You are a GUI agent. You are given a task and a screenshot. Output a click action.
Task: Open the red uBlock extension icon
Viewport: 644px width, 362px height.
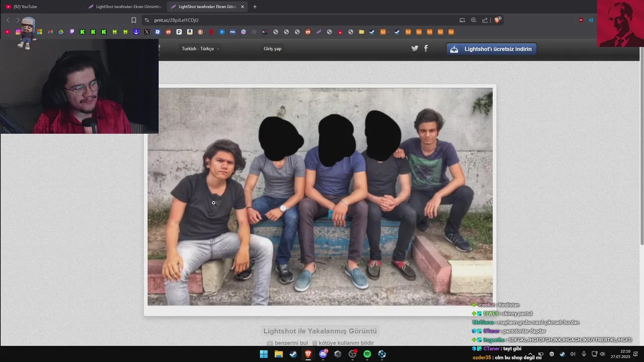(x=581, y=20)
